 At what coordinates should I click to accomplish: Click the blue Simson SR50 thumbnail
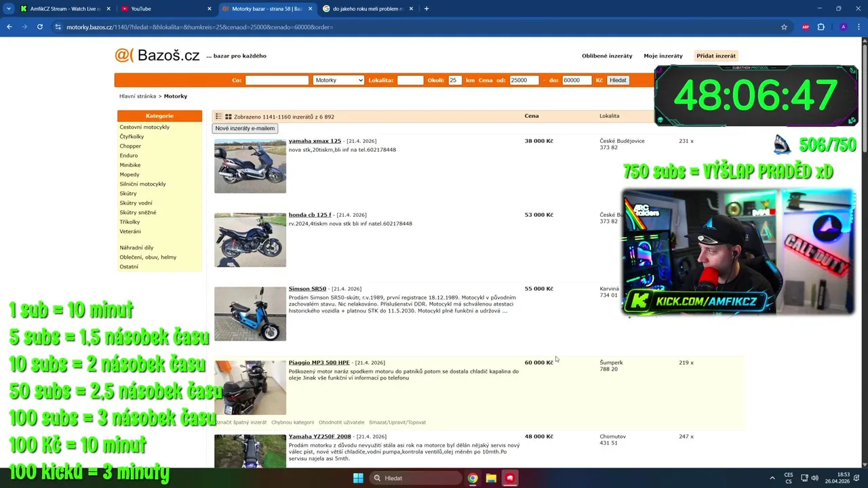point(250,314)
